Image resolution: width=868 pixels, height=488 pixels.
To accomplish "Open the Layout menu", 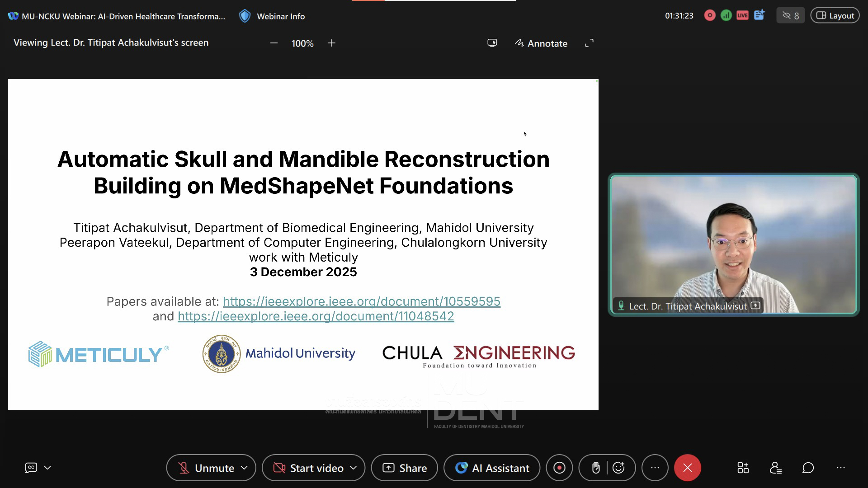I will [835, 16].
